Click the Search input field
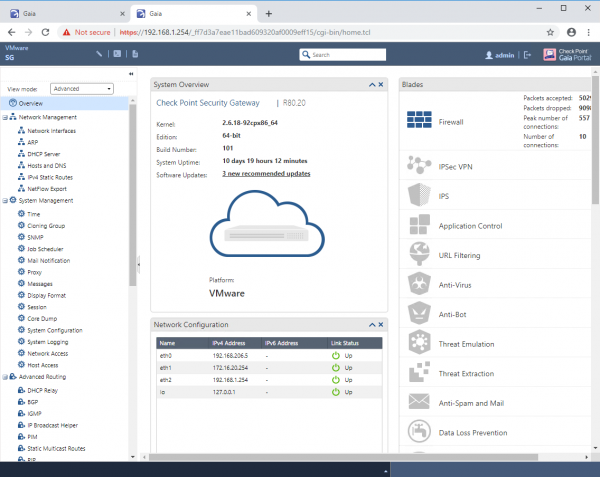This screenshot has height=477, width=600. pyautogui.click(x=345, y=54)
